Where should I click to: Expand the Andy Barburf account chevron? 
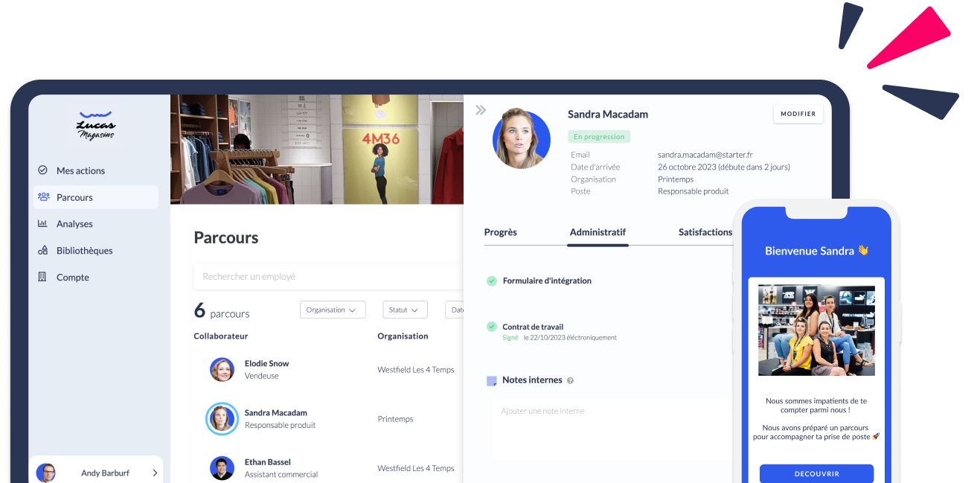click(155, 473)
